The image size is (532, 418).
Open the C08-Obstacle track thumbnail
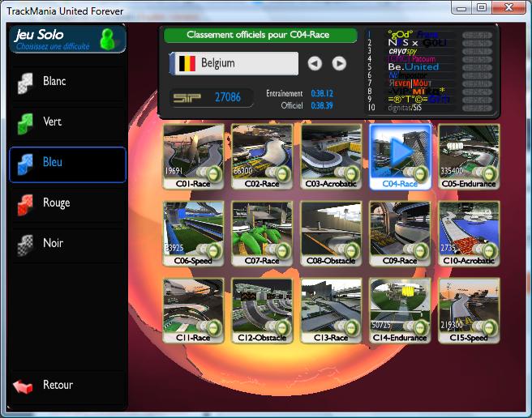pos(331,233)
